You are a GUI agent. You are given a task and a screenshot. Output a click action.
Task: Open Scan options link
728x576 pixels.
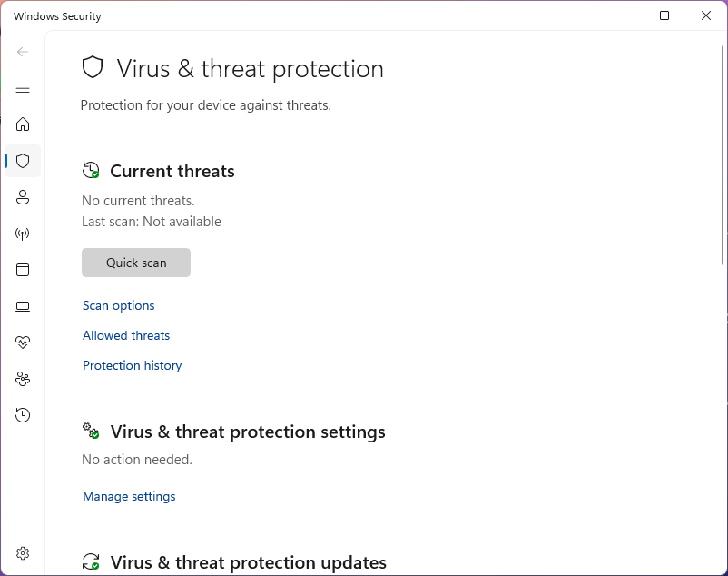click(119, 305)
